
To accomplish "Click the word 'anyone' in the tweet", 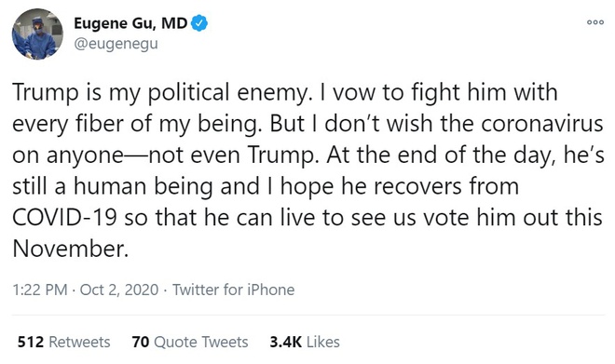I will point(85,156).
